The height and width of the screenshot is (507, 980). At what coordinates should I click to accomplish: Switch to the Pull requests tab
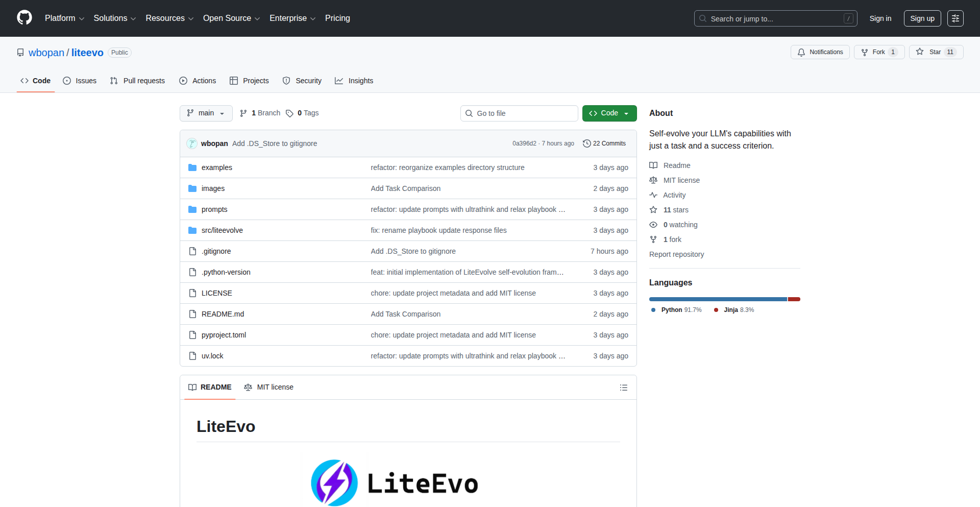pos(137,81)
